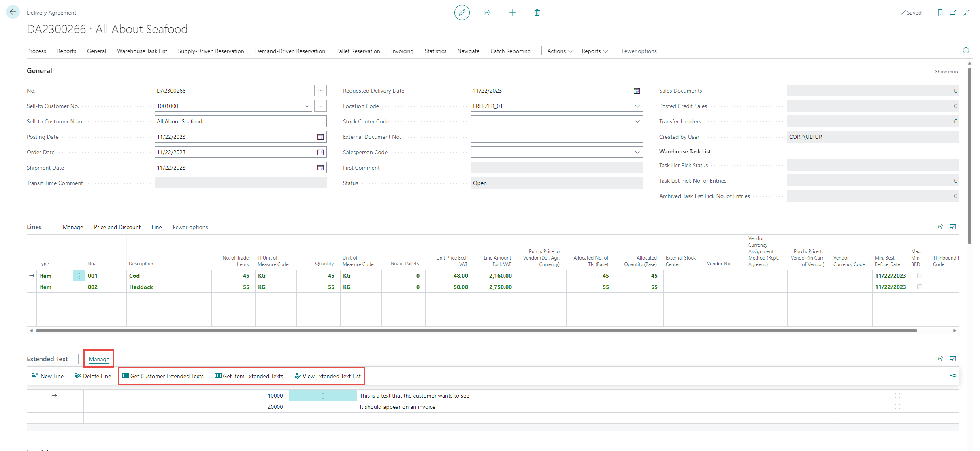Click the bookmark icon near Saved
This screenshot has width=980, height=451.
click(x=940, y=13)
